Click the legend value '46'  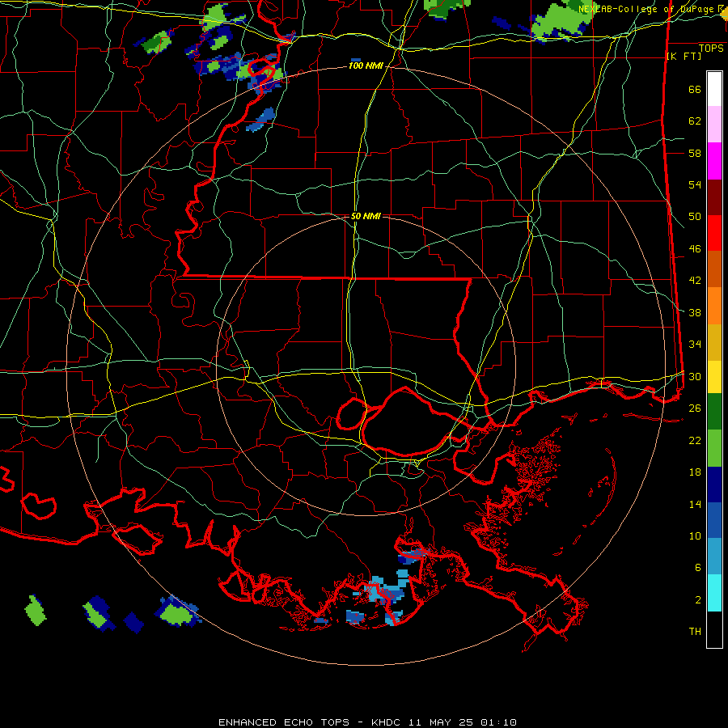(695, 249)
